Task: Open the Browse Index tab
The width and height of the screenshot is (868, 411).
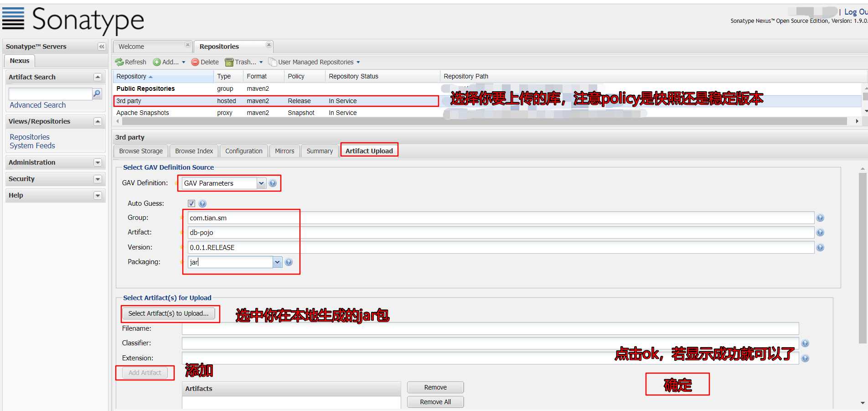Action: [194, 151]
